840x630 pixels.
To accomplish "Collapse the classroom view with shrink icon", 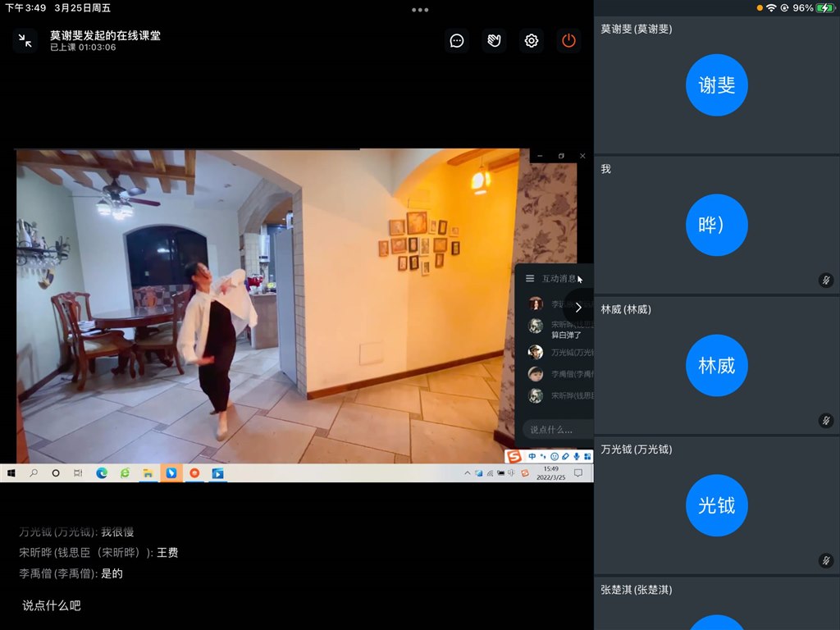I will [x=25, y=41].
